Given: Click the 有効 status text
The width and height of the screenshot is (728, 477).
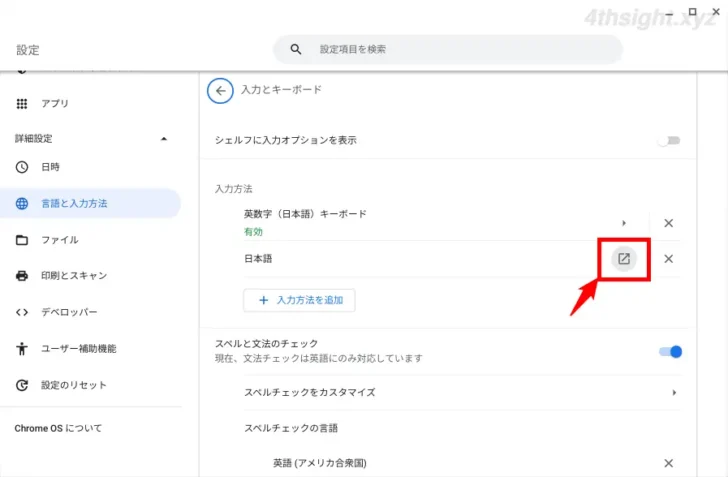Looking at the screenshot, I should click(254, 232).
